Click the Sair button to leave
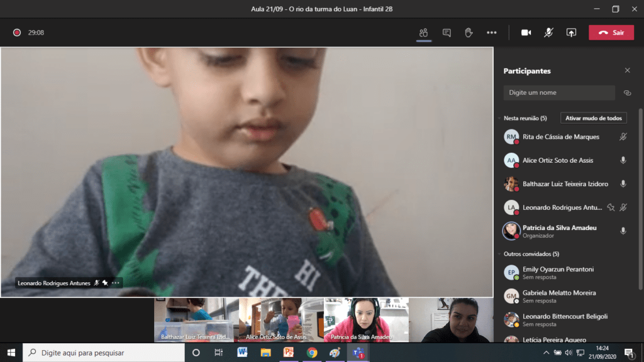Viewport: 644px width, 362px height. 611,33
